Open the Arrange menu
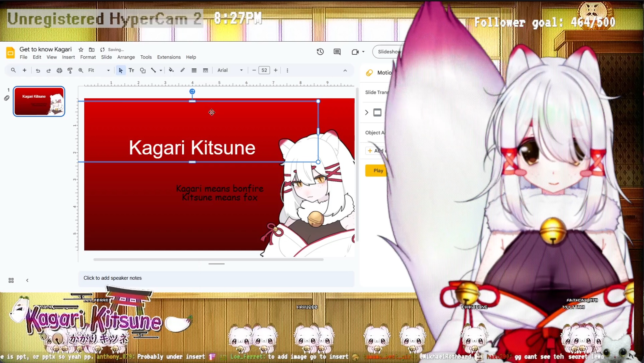This screenshot has width=644, height=363. pyautogui.click(x=126, y=57)
